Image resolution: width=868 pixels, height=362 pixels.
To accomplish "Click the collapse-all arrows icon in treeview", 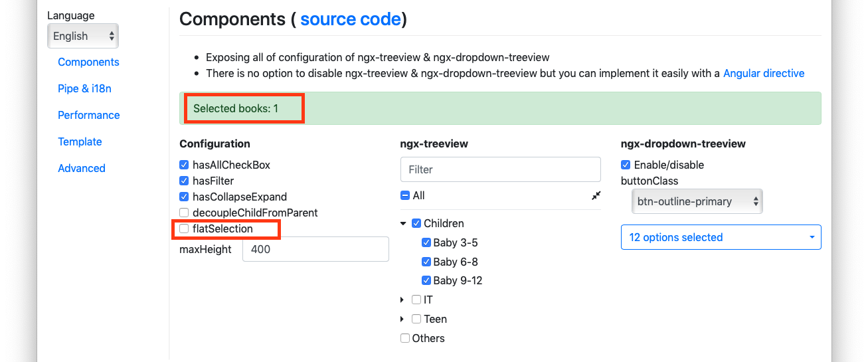I will [596, 196].
